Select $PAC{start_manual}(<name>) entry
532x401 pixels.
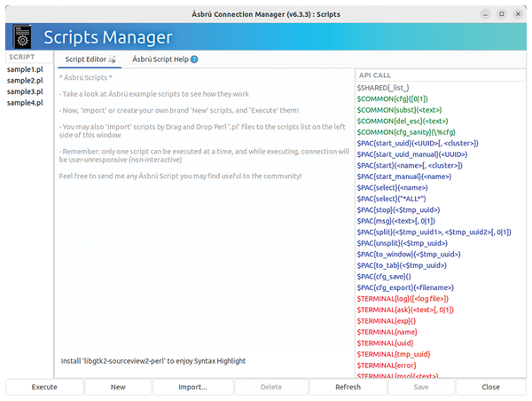tap(404, 177)
